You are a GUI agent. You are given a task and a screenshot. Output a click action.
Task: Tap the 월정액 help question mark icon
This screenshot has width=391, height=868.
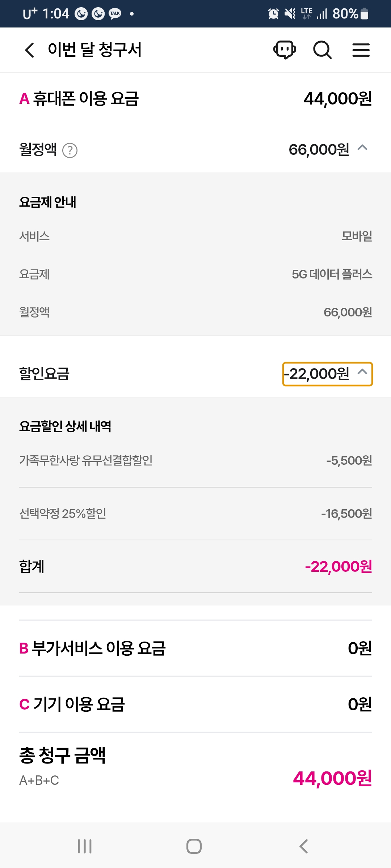click(70, 150)
